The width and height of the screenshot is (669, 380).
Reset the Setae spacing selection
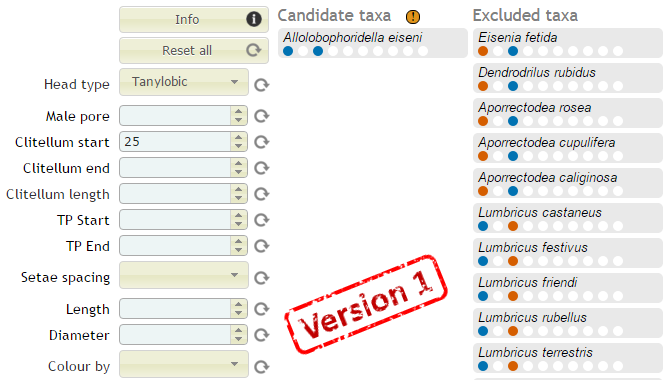(x=262, y=278)
